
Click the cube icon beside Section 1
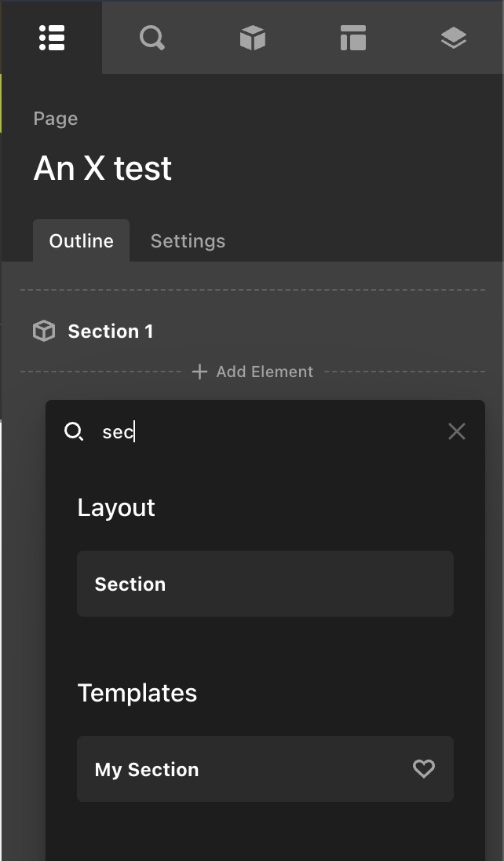(44, 332)
